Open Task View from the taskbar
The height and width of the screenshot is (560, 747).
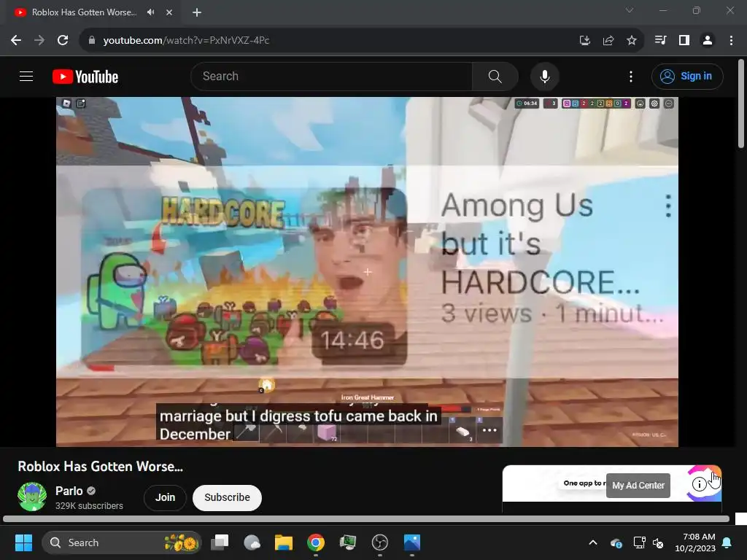(220, 542)
